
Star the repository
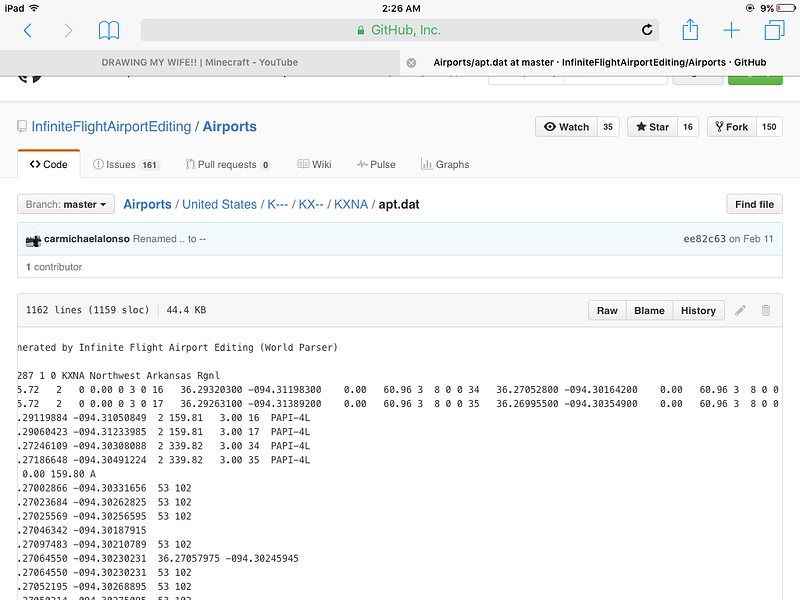652,127
